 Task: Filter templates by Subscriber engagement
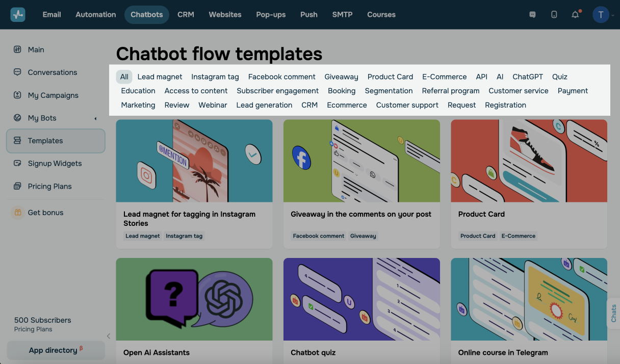point(278,91)
